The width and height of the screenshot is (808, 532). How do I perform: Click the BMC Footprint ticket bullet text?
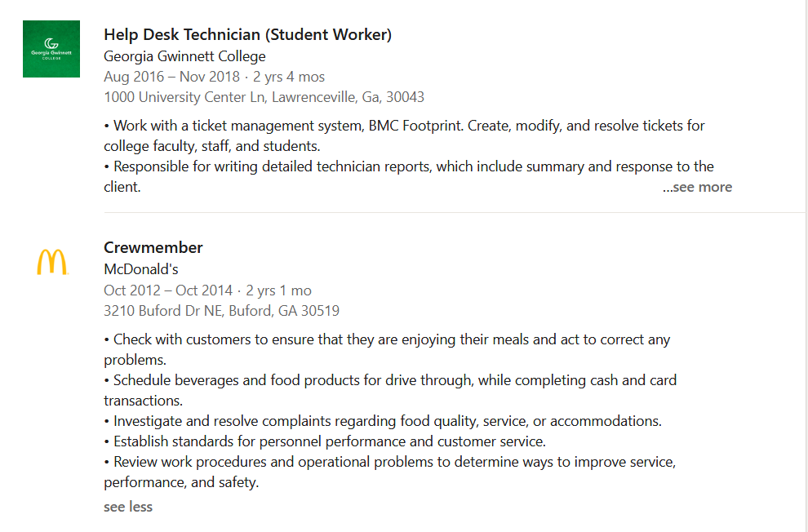405,136
